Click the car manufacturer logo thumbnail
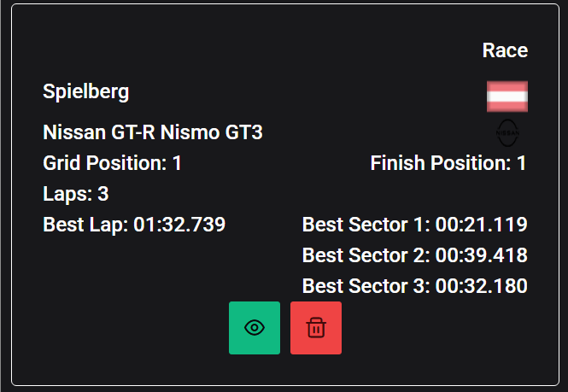Screen dimensions: 568x392 (507, 133)
